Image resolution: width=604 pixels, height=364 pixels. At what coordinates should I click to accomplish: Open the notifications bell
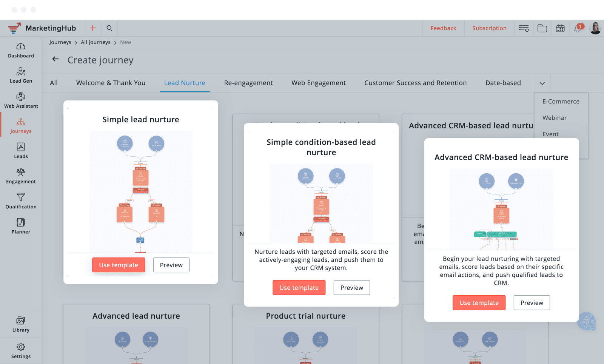click(x=578, y=28)
